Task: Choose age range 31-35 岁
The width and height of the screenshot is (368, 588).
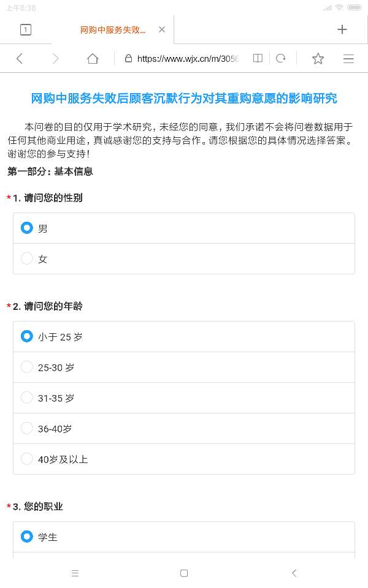Action: (x=27, y=398)
